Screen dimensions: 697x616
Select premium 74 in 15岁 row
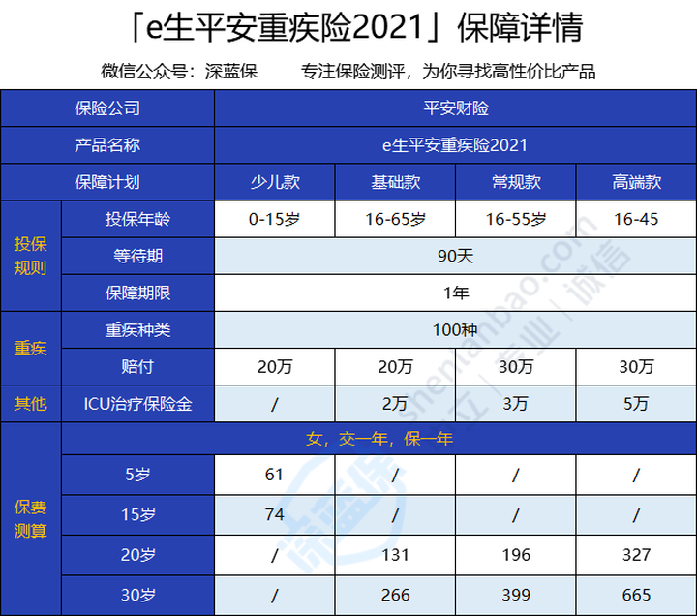[275, 514]
